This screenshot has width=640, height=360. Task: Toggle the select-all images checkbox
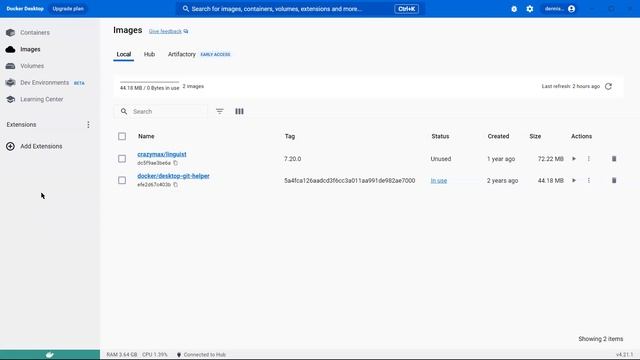pos(122,136)
